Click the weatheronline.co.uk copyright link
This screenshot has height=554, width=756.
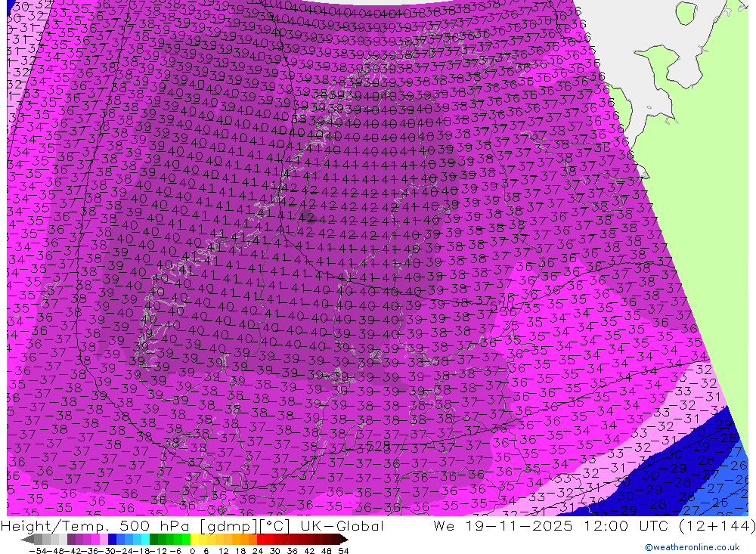click(x=692, y=546)
